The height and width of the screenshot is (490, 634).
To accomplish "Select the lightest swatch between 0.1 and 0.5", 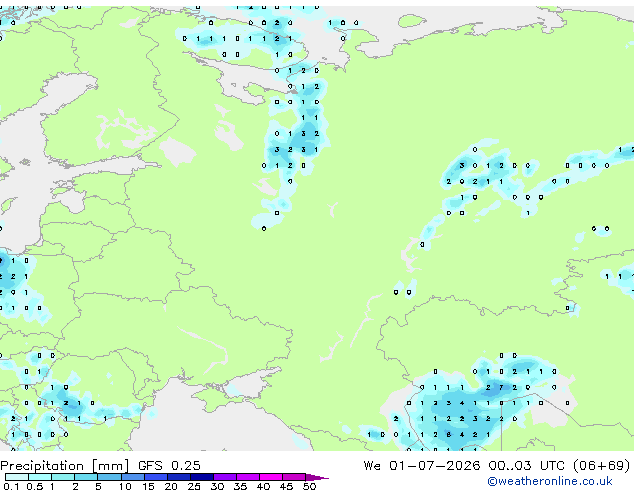I will 17,477.
